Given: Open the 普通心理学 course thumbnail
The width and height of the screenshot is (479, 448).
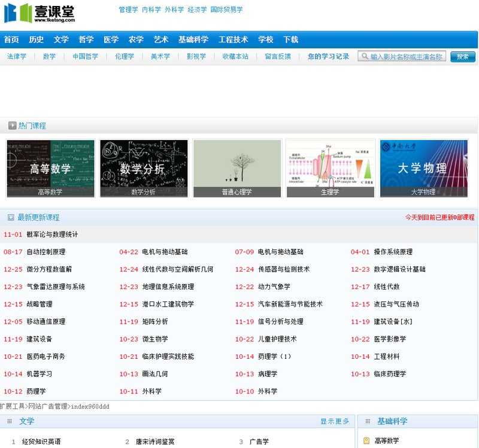Looking at the screenshot, I should click(237, 168).
